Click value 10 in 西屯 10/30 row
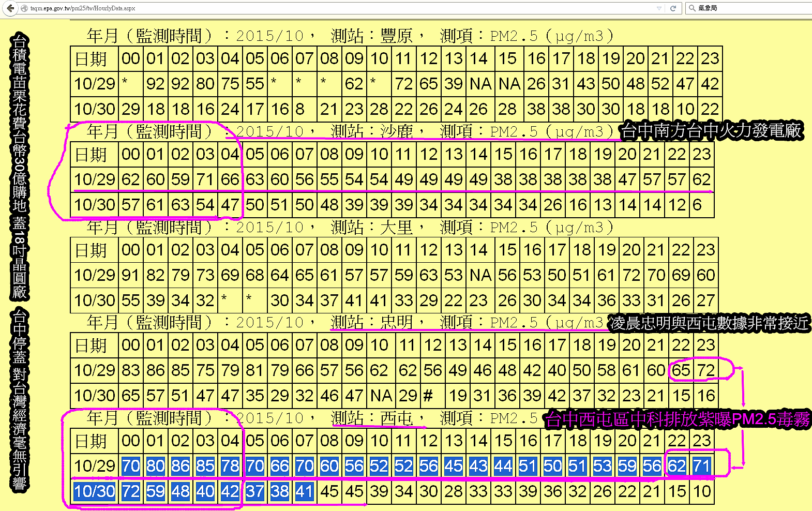This screenshot has width=812, height=511. tap(702, 491)
